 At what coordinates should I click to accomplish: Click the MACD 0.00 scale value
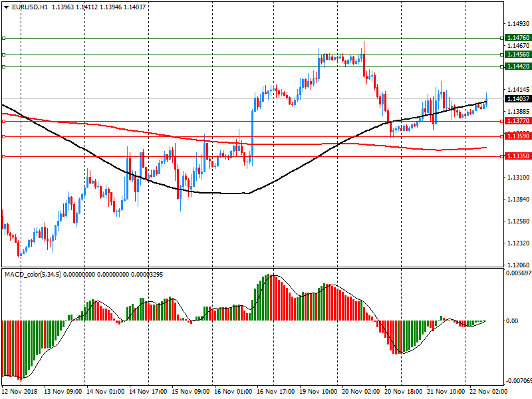coord(513,321)
